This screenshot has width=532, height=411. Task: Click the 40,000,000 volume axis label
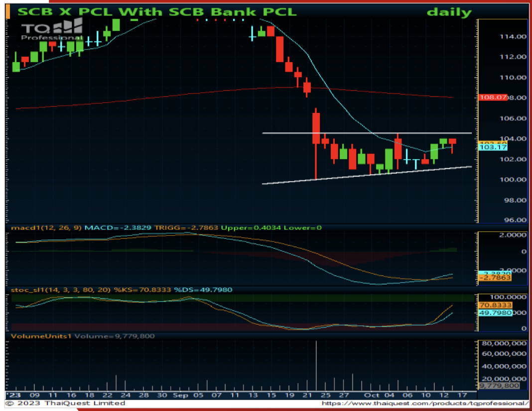tap(504, 366)
